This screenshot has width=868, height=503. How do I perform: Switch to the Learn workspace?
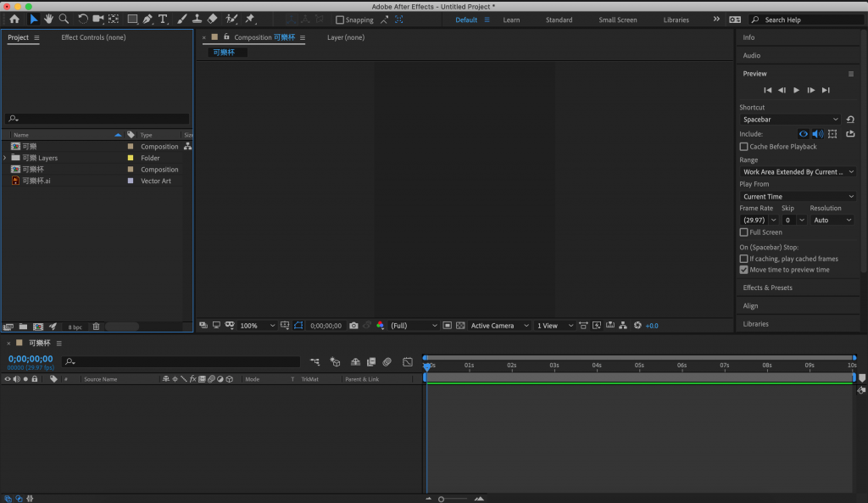[511, 20]
